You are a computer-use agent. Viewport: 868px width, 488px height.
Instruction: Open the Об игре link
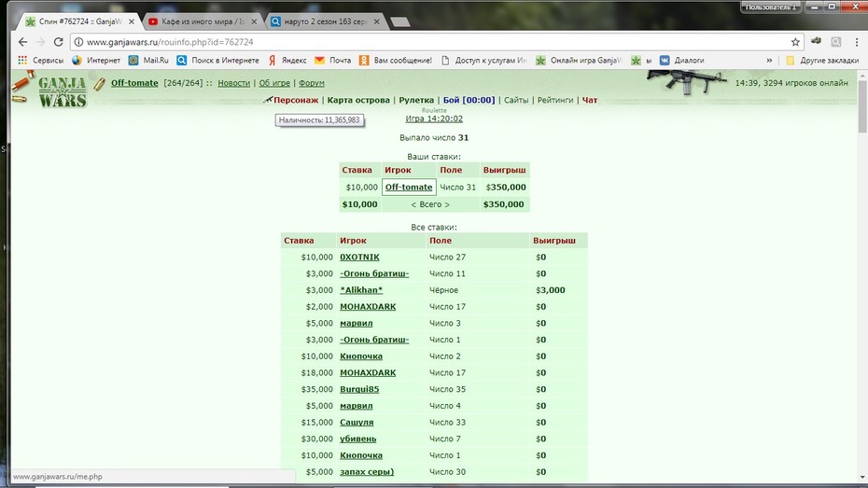click(x=274, y=83)
